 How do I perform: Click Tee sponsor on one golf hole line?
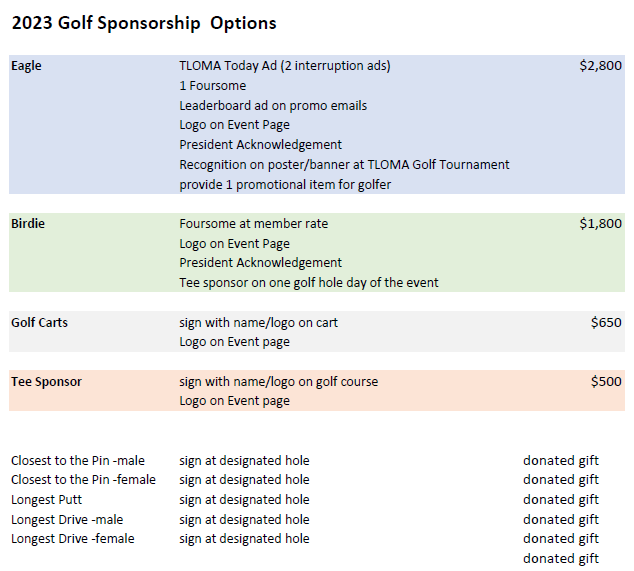(x=308, y=283)
